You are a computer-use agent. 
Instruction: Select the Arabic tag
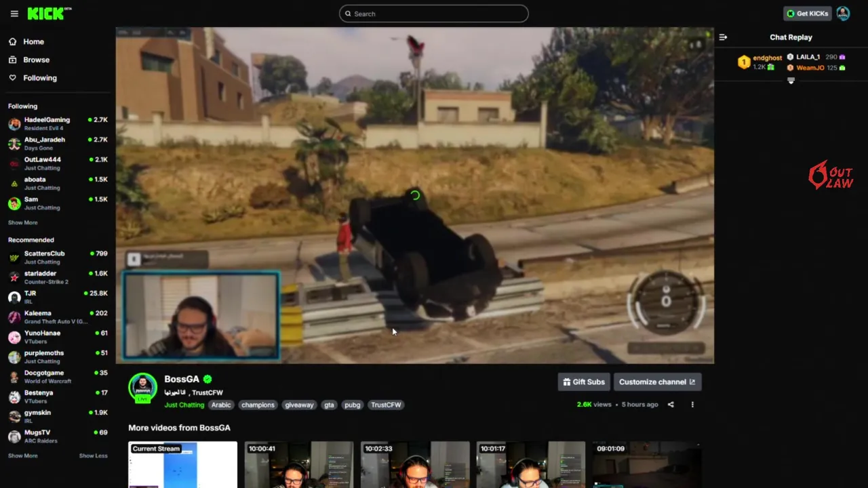tap(221, 405)
